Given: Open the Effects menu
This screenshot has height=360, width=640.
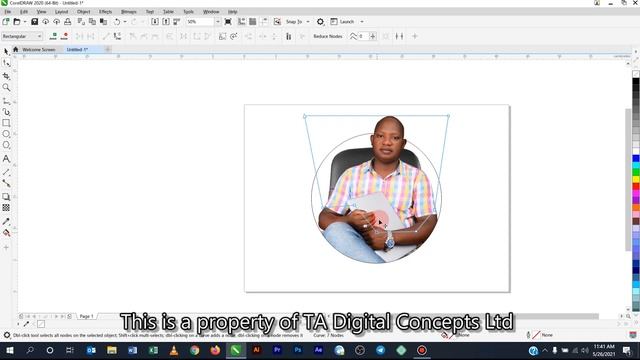Looking at the screenshot, I should [105, 12].
